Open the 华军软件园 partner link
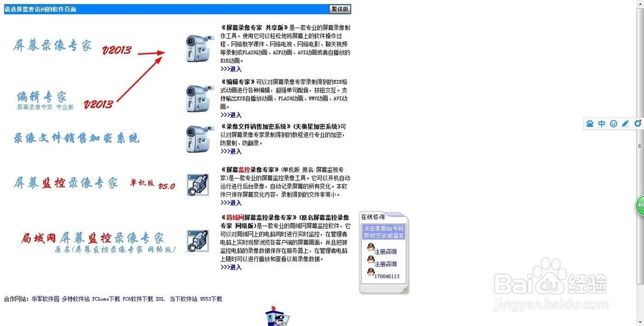This screenshot has height=326, width=644. tap(46, 299)
